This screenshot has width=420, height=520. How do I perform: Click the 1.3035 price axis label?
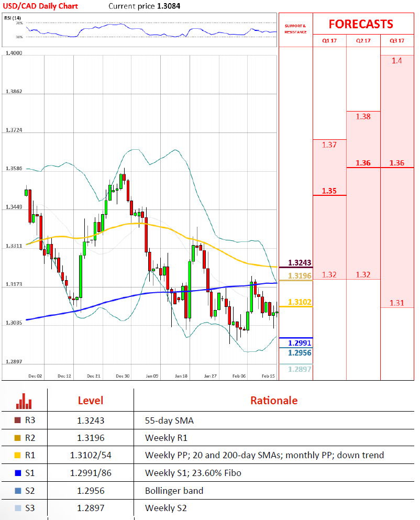tap(14, 323)
